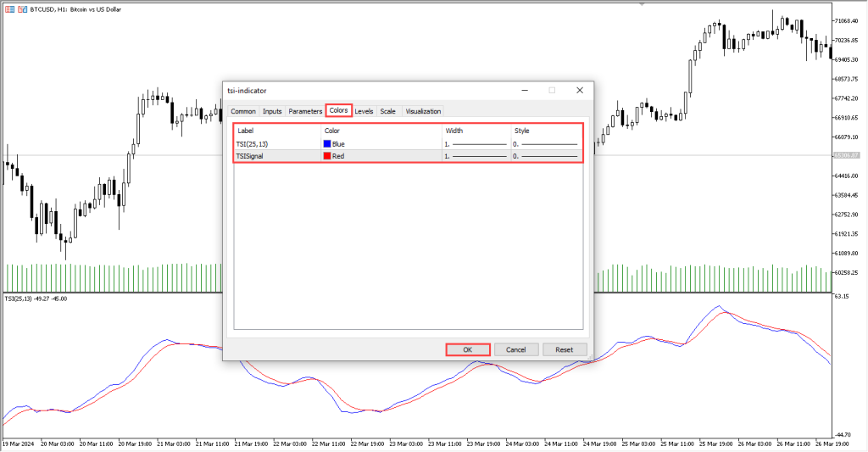Select the TSISignal label cell
This screenshot has height=452, width=868.
point(277,156)
